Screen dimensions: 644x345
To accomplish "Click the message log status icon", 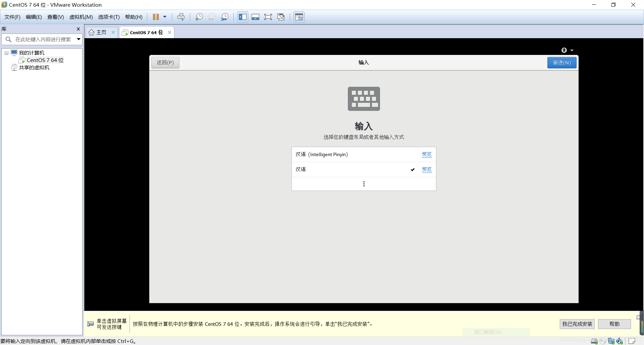I will (632, 341).
